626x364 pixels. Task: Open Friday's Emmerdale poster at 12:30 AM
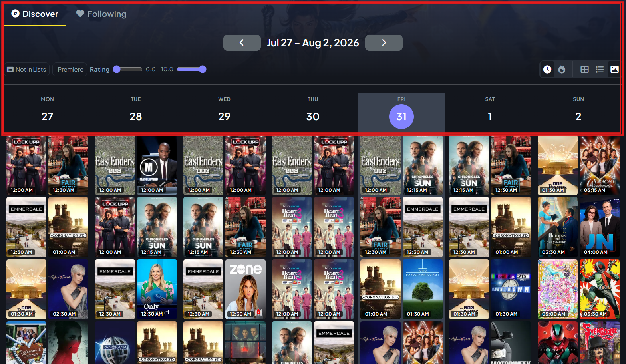tap(423, 227)
